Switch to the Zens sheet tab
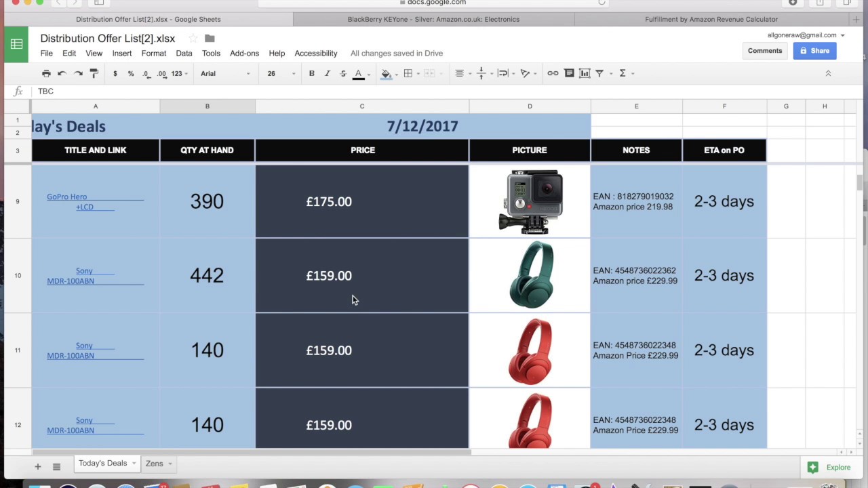This screenshot has height=488, width=868. point(155,464)
